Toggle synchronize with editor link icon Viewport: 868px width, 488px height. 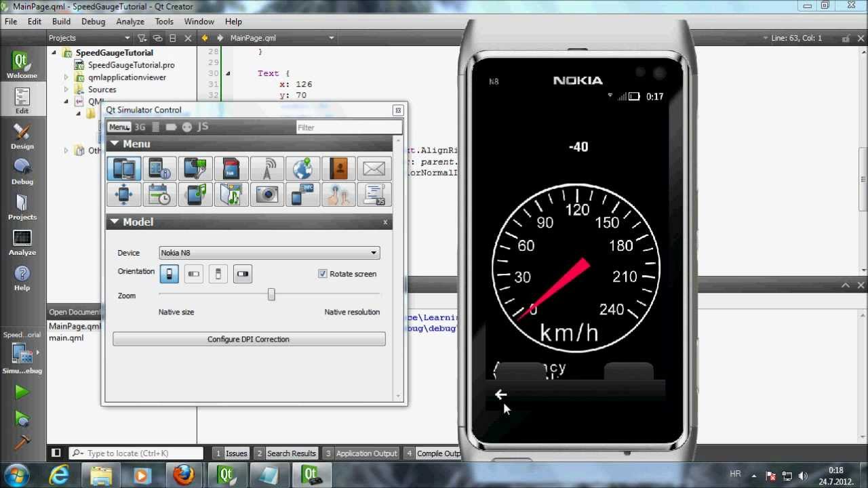tap(158, 38)
